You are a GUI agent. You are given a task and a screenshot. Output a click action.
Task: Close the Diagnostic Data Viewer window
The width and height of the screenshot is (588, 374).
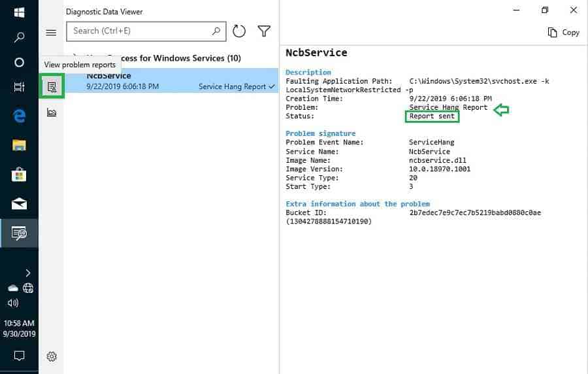tap(574, 10)
